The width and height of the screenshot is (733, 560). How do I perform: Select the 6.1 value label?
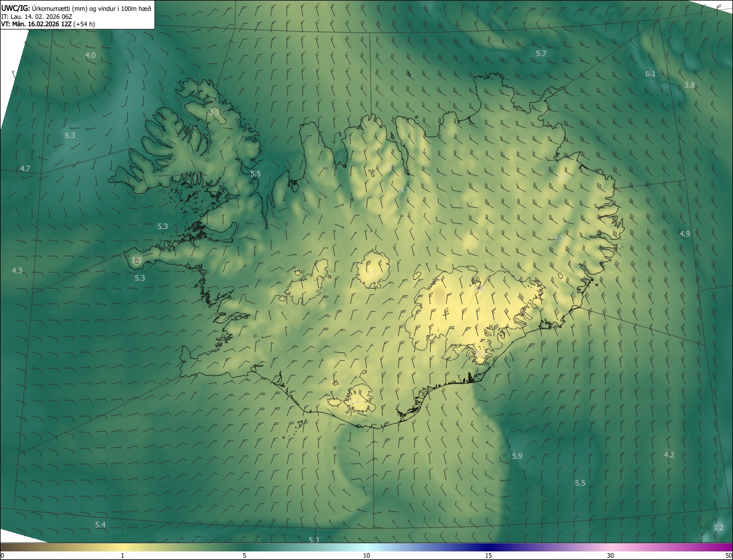point(651,73)
